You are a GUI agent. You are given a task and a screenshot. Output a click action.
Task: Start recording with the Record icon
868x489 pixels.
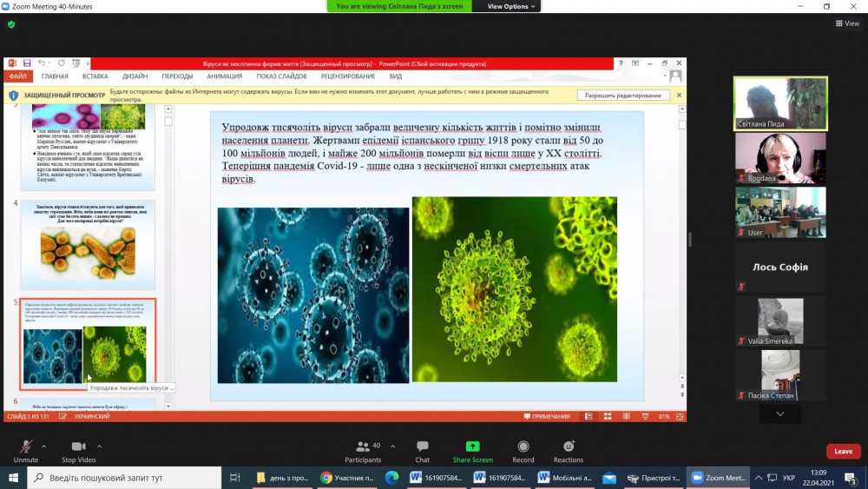523,446
